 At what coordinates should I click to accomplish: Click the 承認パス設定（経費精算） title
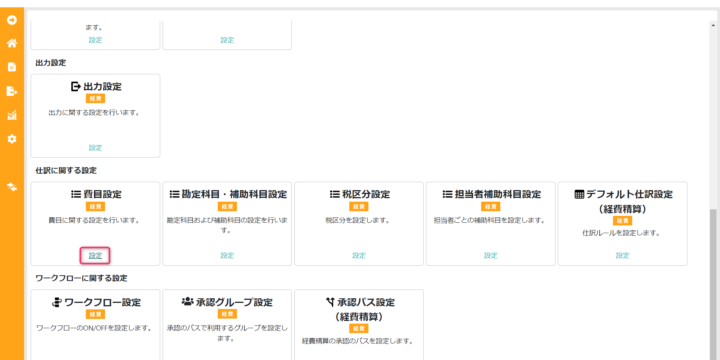click(x=366, y=309)
